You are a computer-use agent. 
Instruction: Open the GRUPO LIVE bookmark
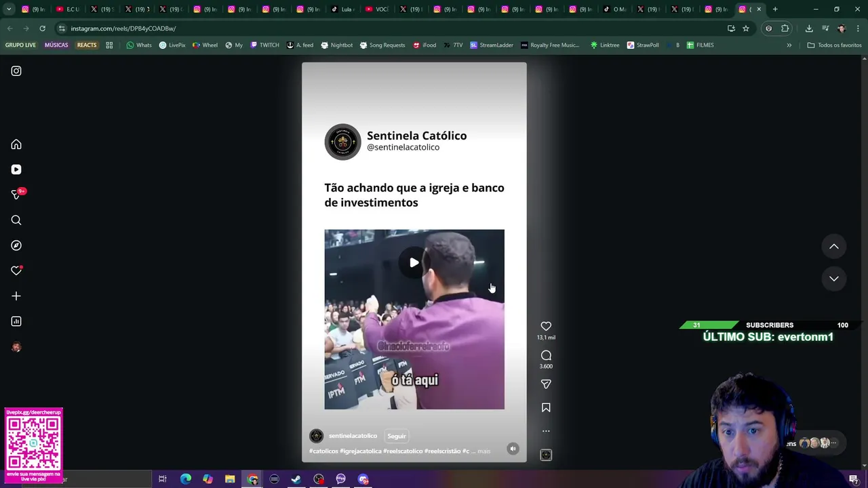coord(20,45)
